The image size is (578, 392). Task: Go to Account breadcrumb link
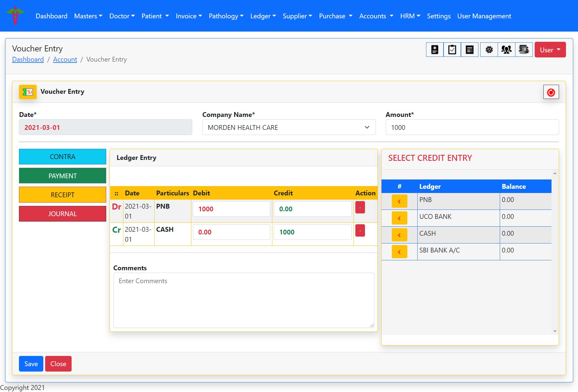coord(65,60)
